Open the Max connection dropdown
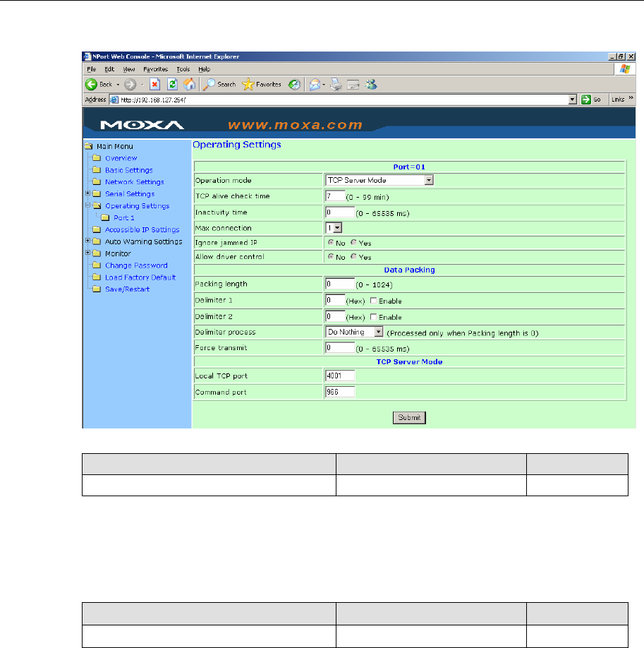Viewport: 644px width, 648px height. [x=337, y=228]
